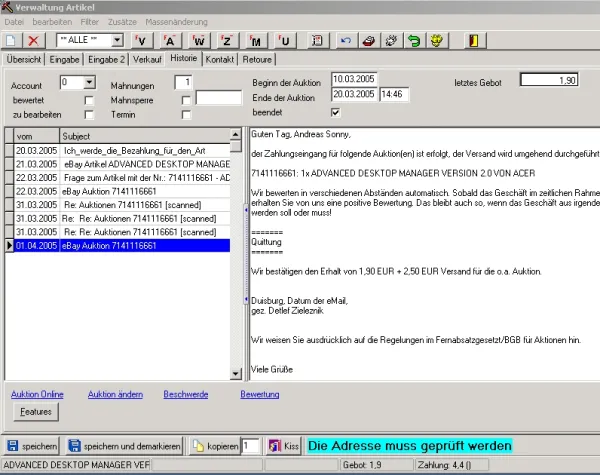The width and height of the screenshot is (600, 475).
Task: Click the green return arrow icon
Action: pyautogui.click(x=414, y=40)
